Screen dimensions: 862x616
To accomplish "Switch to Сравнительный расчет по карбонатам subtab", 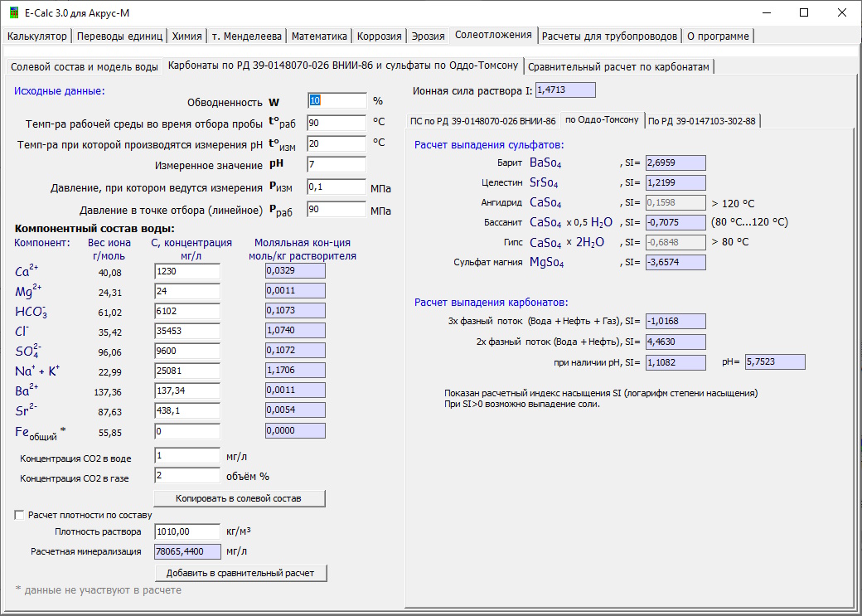I will 618,67.
